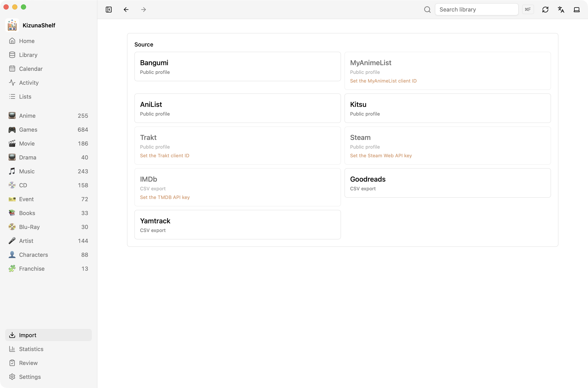
Task: Open the Artist category
Action: [48, 241]
